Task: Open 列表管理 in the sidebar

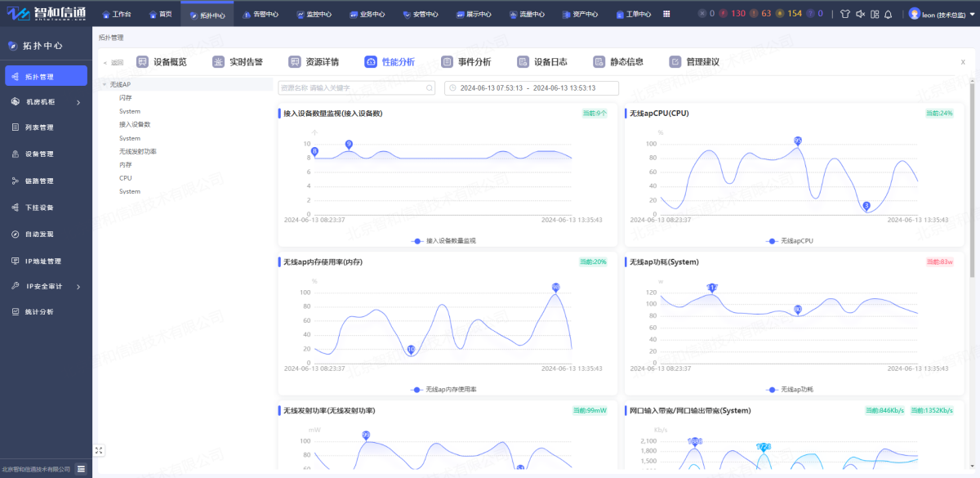Action: 46,127
